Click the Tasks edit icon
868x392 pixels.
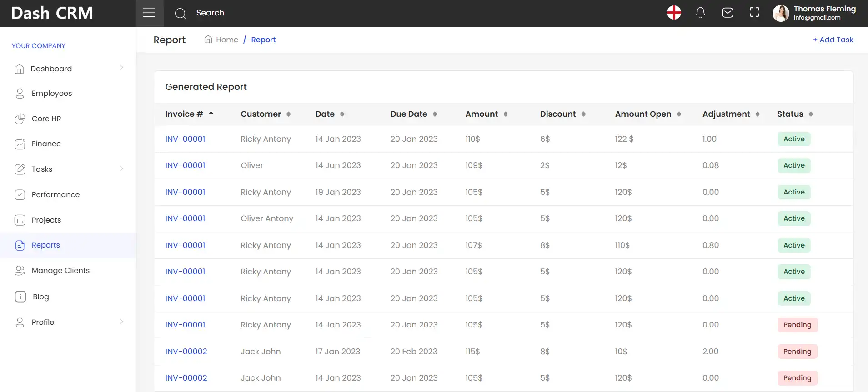20,169
